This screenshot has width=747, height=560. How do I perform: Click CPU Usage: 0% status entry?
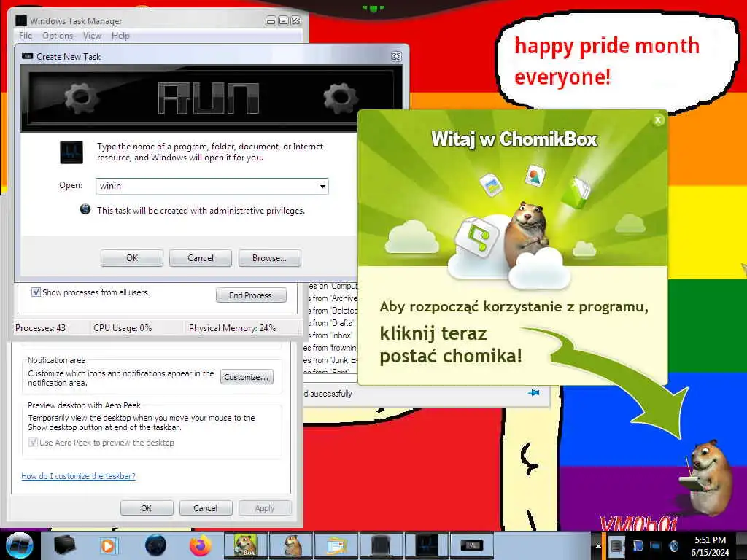pyautogui.click(x=123, y=327)
